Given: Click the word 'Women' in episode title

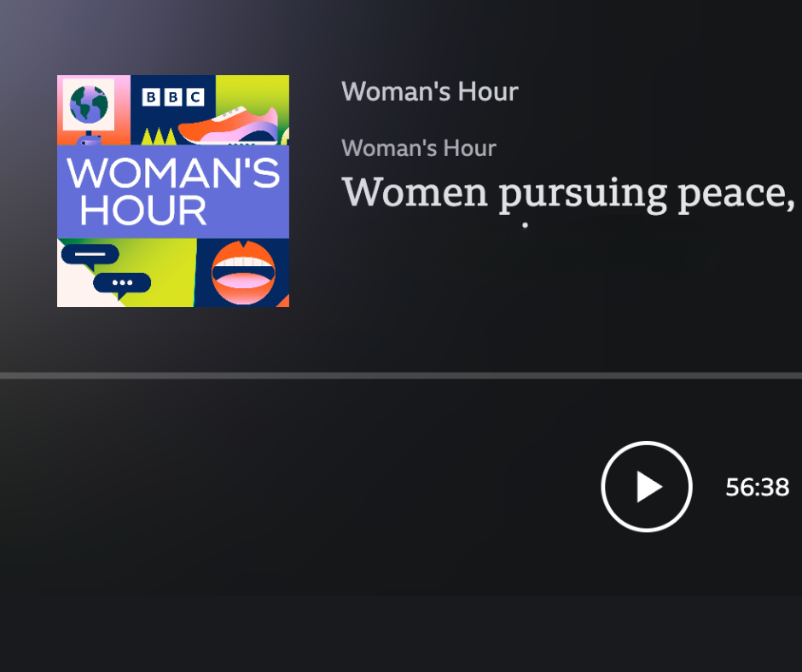Looking at the screenshot, I should point(415,193).
